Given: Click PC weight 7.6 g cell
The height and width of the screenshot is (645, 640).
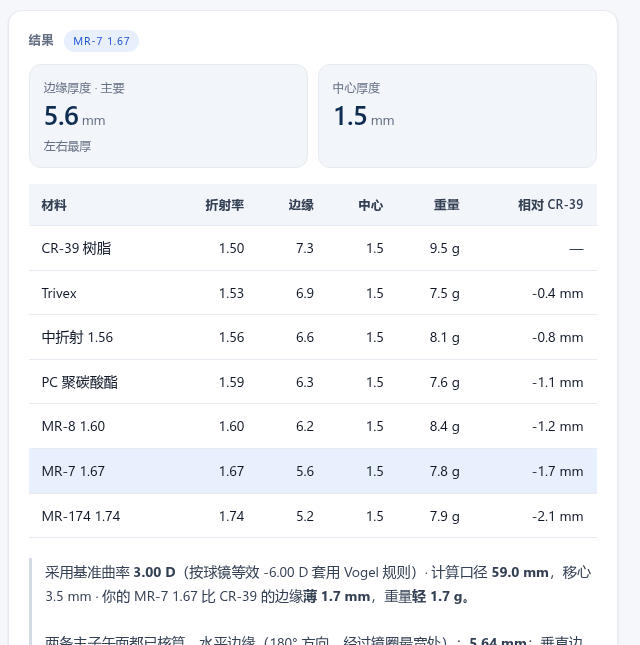Looking at the screenshot, I should [x=445, y=382].
